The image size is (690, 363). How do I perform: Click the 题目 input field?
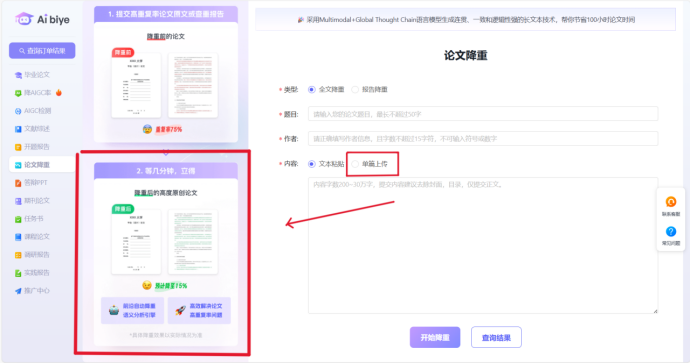tap(483, 114)
